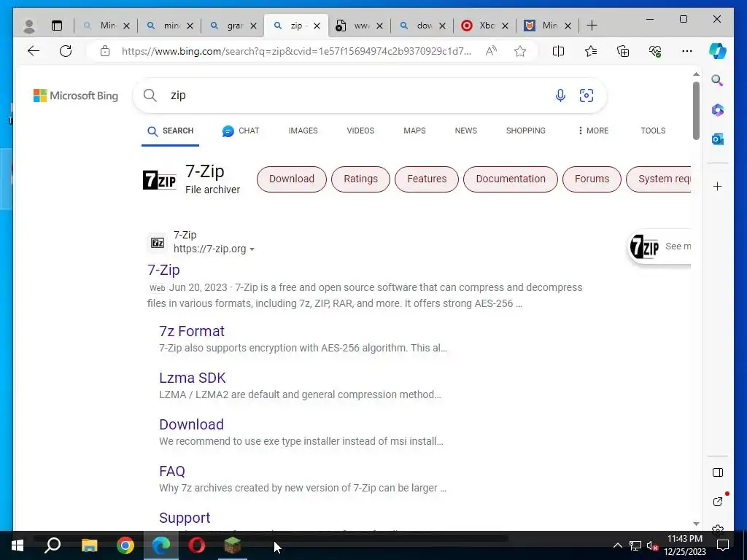Image resolution: width=747 pixels, height=560 pixels.
Task: Open the sidebar open-link-in-window icon
Action: (x=718, y=502)
